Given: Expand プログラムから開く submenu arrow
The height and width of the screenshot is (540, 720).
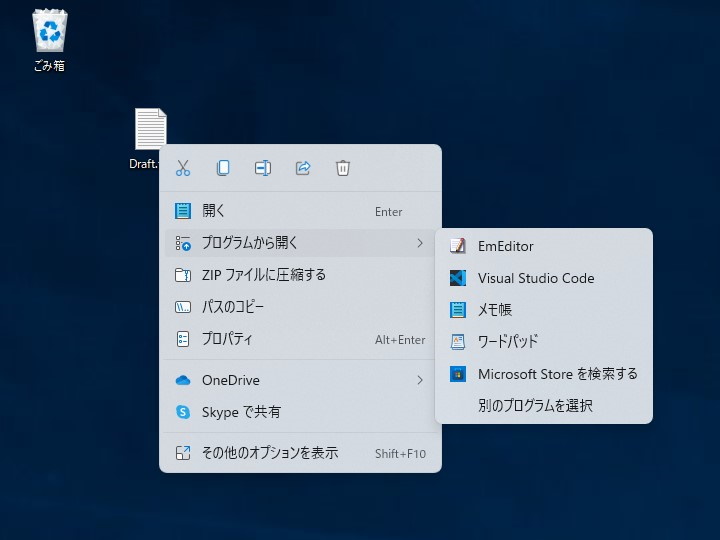Looking at the screenshot, I should [x=420, y=243].
